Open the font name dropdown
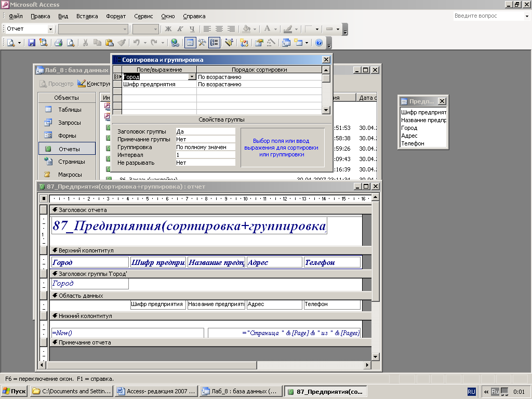The width and height of the screenshot is (532, 399). pyautogui.click(x=125, y=29)
